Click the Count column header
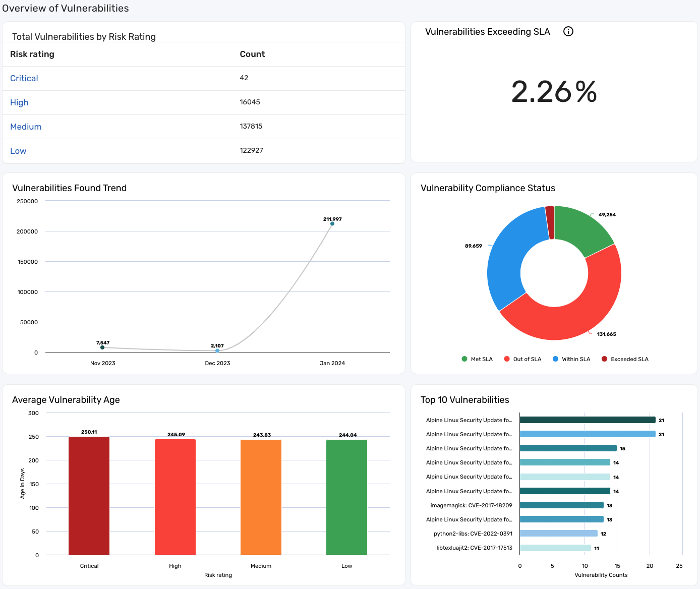The height and width of the screenshot is (589, 700). click(x=252, y=54)
